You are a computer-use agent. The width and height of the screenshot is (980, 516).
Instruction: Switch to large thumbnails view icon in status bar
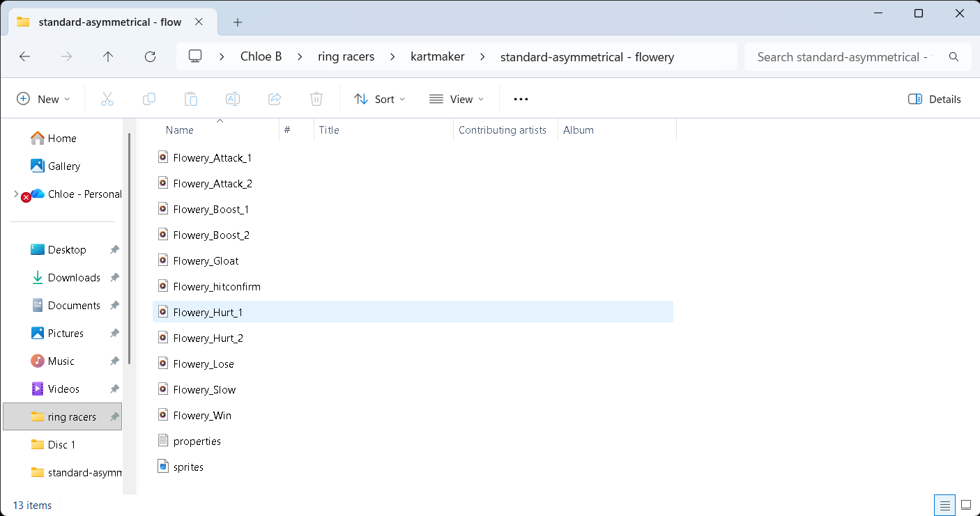966,505
